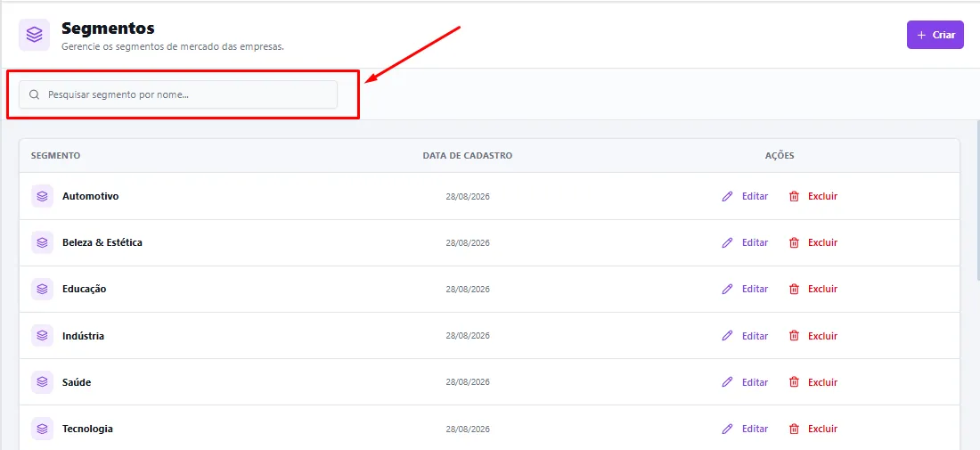
Task: Click the Automotivo segment name
Action: point(91,196)
